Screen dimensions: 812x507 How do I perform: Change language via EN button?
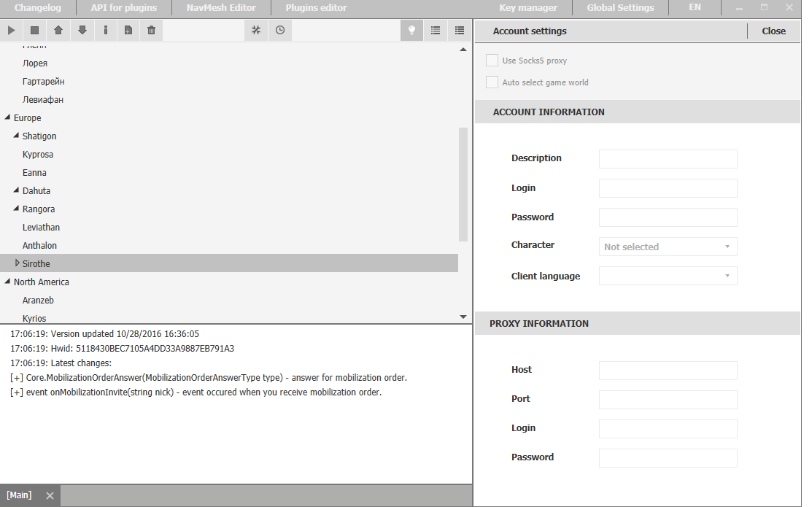click(695, 8)
